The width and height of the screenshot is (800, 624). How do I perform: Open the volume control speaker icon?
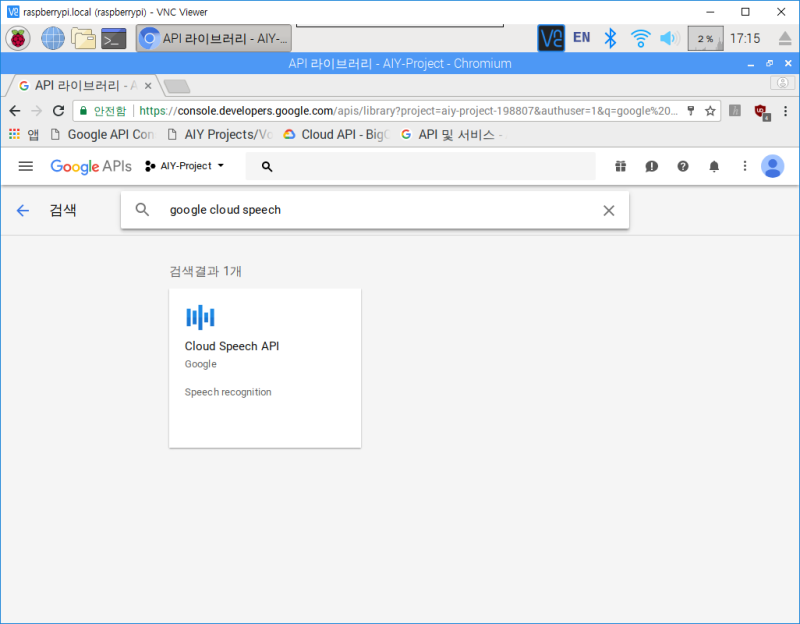669,38
